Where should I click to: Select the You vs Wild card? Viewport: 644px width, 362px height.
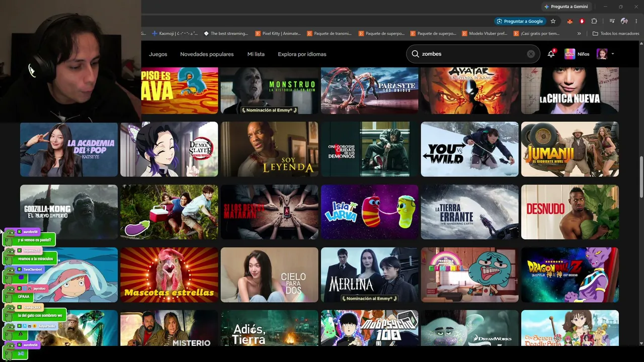coord(469,149)
